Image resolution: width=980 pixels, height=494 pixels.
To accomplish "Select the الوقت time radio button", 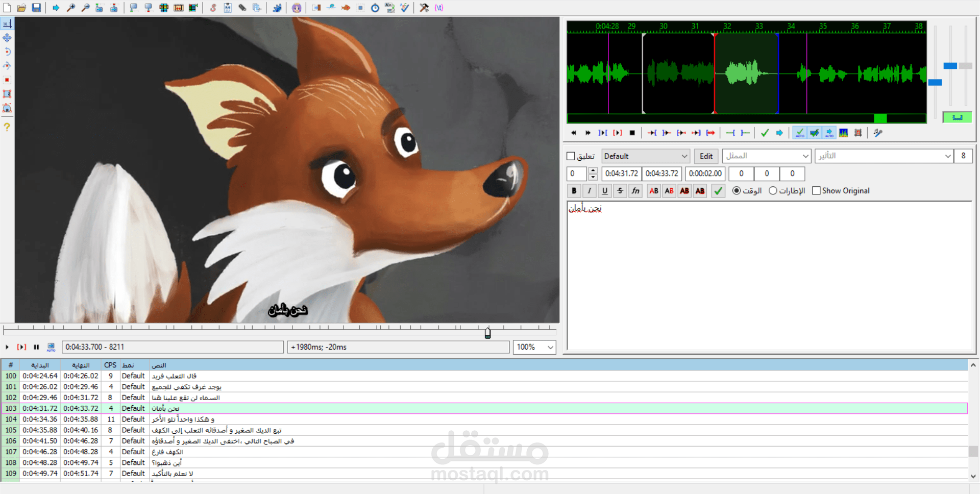I will tap(737, 190).
